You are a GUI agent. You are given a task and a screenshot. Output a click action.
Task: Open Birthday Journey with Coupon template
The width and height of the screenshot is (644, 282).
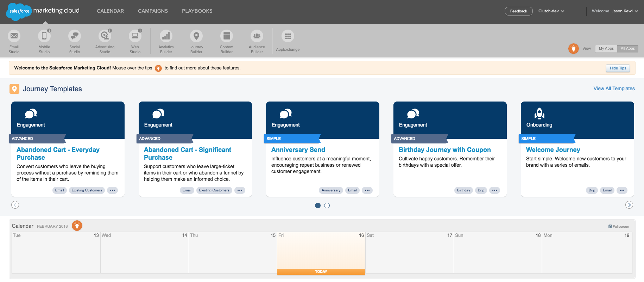click(444, 150)
